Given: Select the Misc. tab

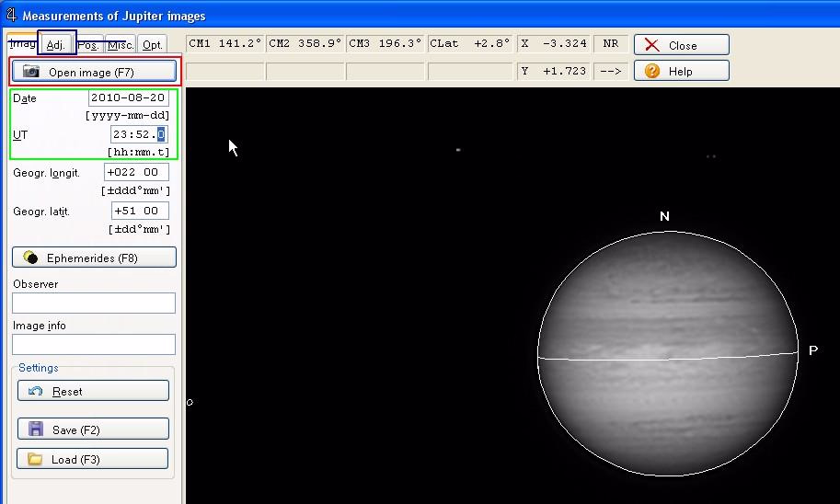Looking at the screenshot, I should (x=121, y=44).
